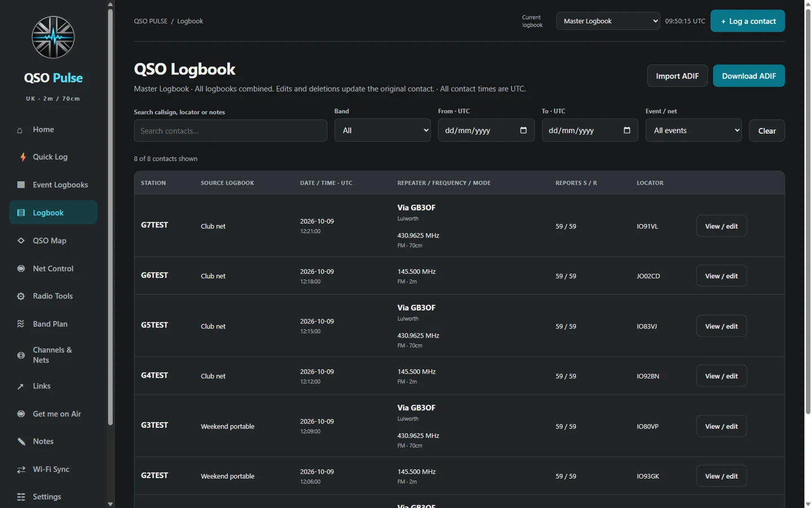Click the Settings sliders icon
The height and width of the screenshot is (508, 812).
tap(21, 497)
